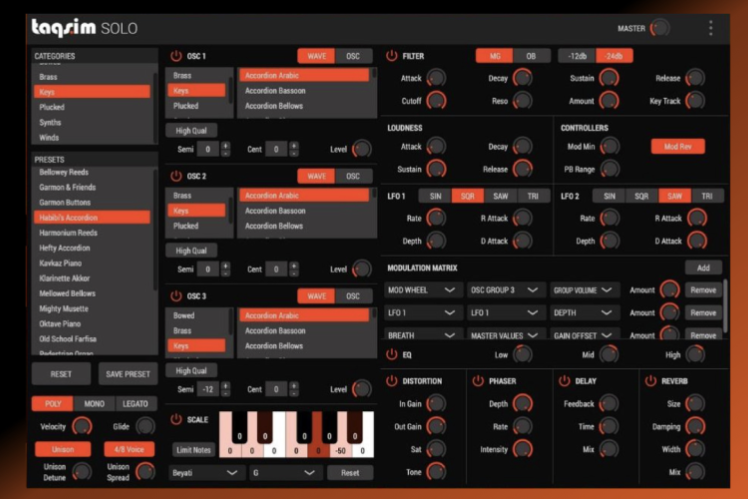Toggle SCALE power icon
This screenshot has width=748, height=499.
pos(176,419)
